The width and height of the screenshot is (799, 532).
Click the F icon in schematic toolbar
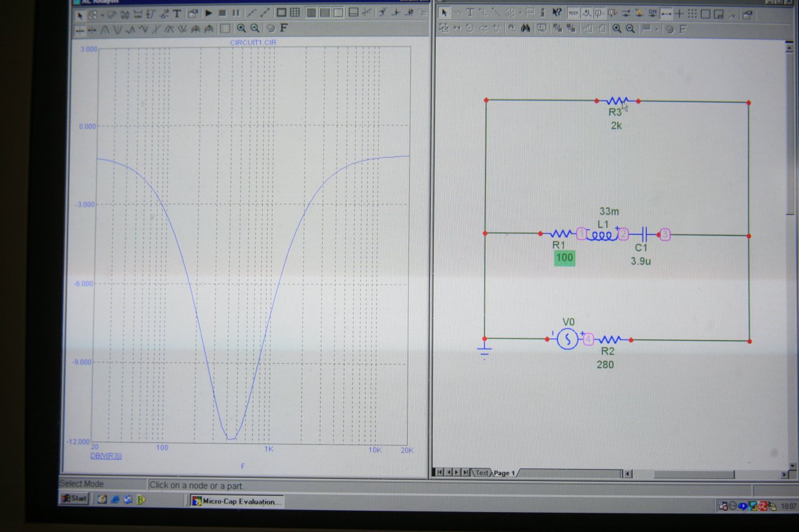(x=682, y=29)
